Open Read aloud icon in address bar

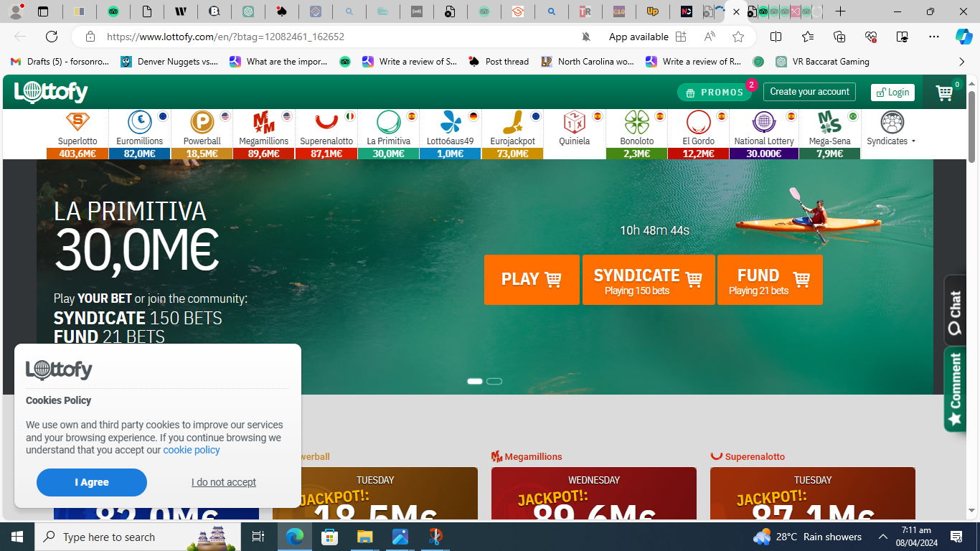point(710,37)
